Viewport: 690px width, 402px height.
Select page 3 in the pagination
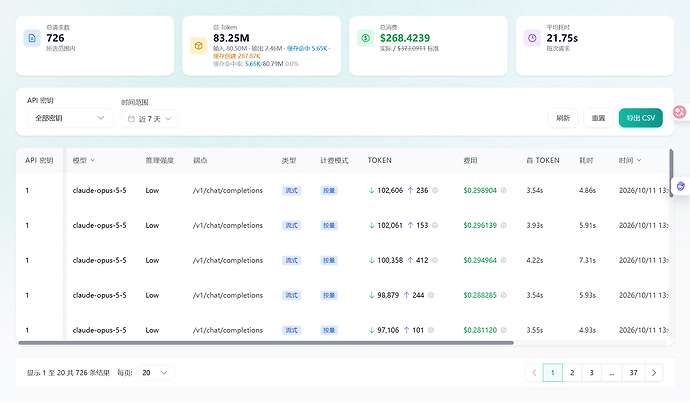(x=591, y=373)
